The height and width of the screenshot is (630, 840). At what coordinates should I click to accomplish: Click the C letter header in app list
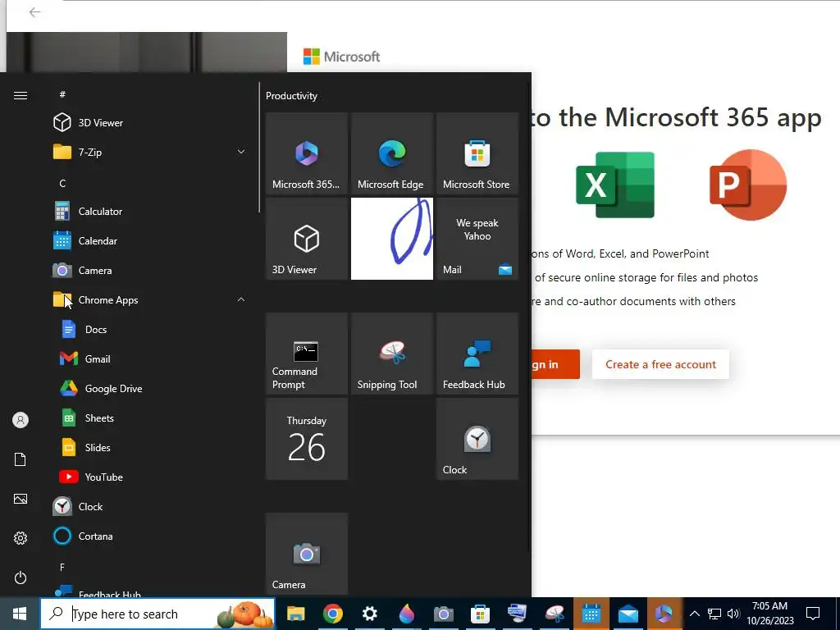62,183
